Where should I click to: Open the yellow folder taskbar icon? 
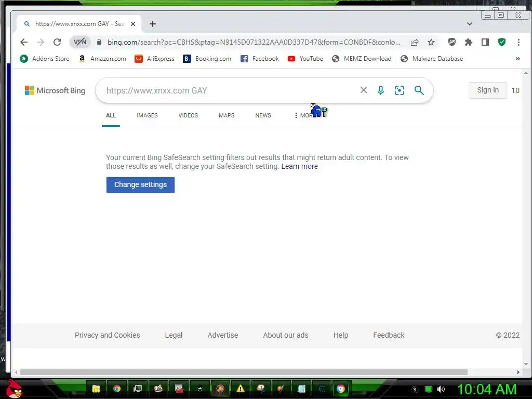[x=96, y=389]
